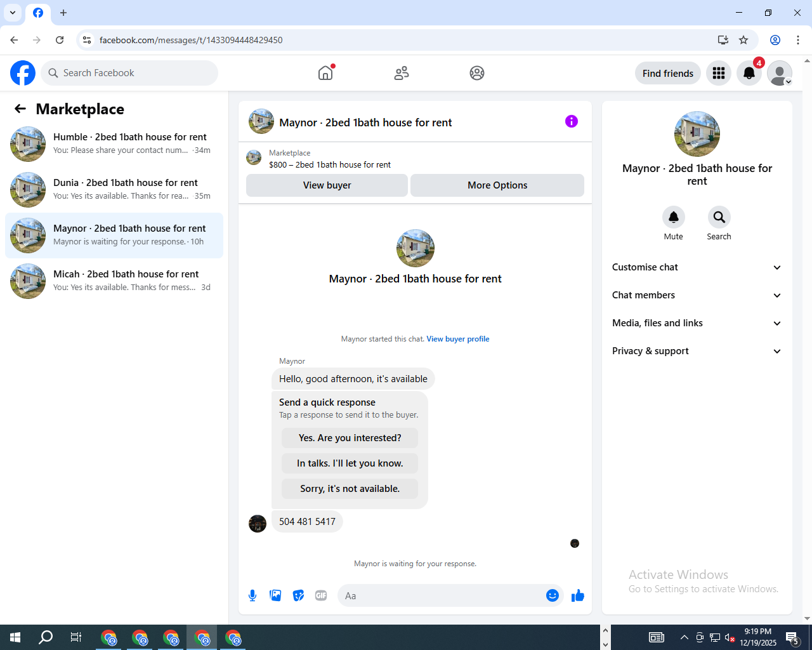The height and width of the screenshot is (650, 812).
Task: Click the 'Hello, good afternoon, it's available' message
Action: coord(353,379)
